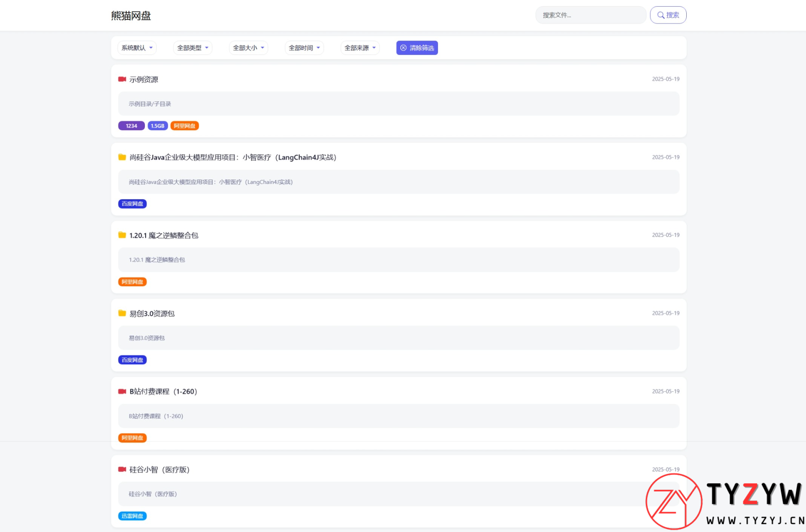Expand the 全部时间 time filter

click(x=304, y=48)
